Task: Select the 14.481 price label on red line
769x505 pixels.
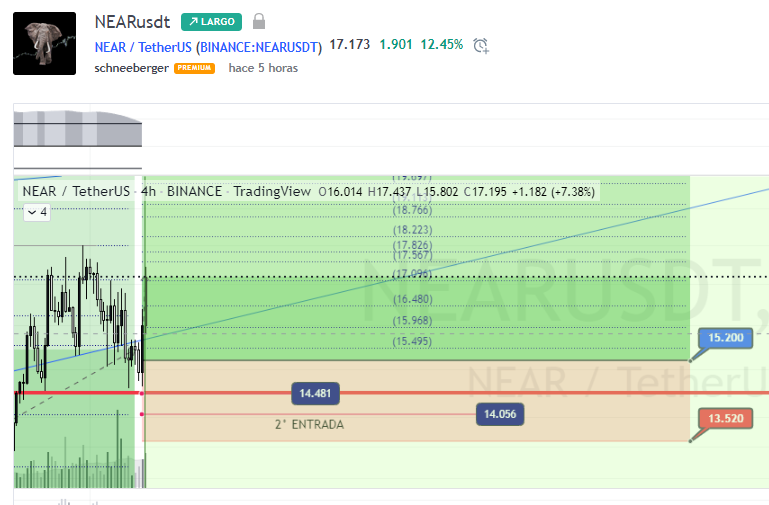Action: 315,393
